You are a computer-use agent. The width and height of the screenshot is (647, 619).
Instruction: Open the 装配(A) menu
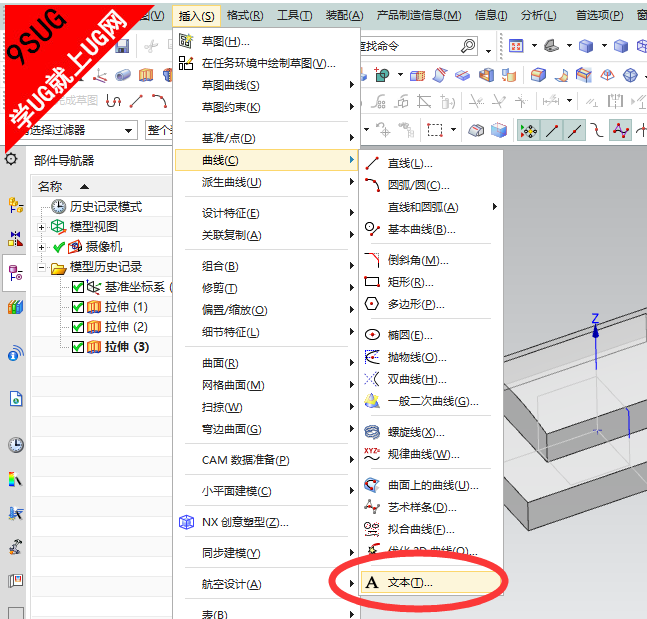(345, 15)
